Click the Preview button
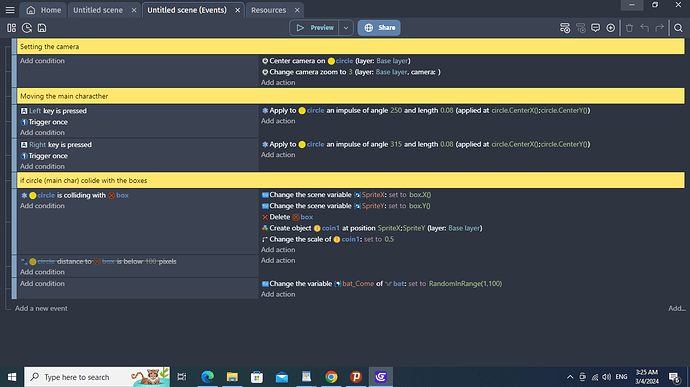The width and height of the screenshot is (690, 387). [314, 28]
